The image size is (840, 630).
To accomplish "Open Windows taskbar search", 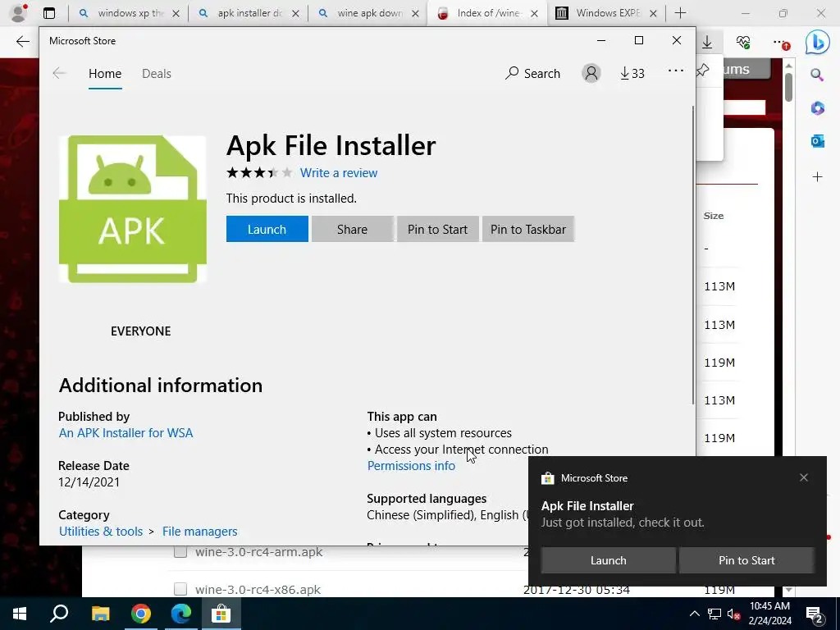I will (59, 614).
